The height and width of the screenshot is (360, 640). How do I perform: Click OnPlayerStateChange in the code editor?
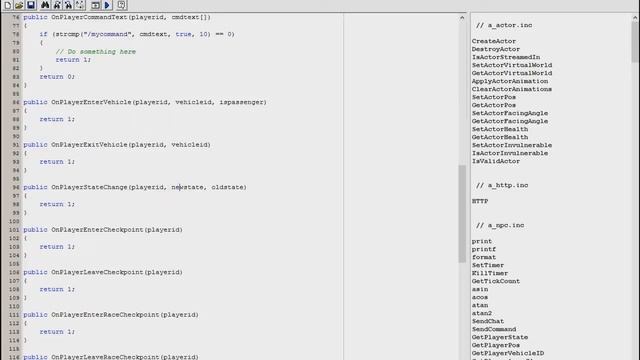click(89, 187)
